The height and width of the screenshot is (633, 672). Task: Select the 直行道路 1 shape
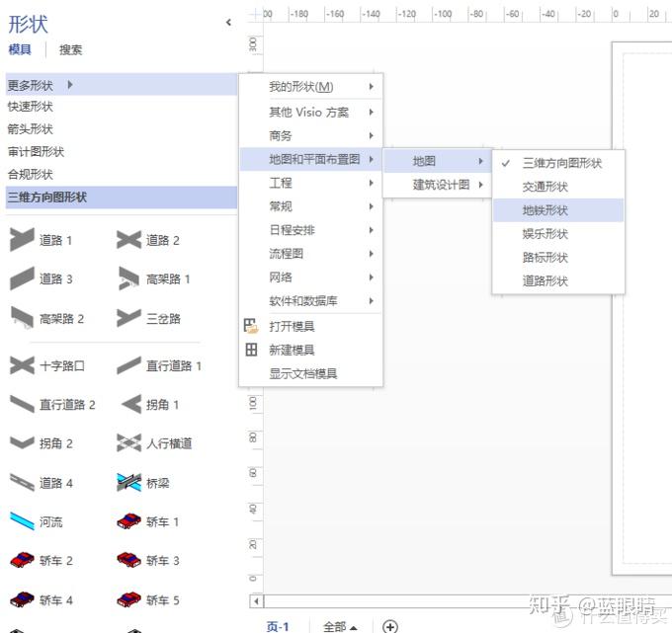159,365
